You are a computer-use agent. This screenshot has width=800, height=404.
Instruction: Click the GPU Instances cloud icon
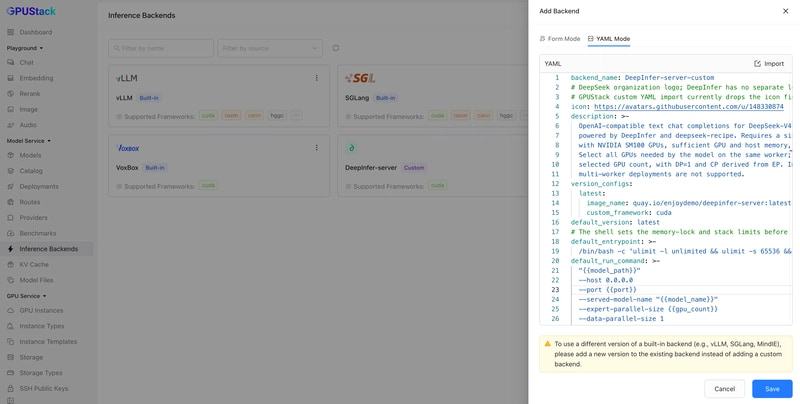coord(11,310)
